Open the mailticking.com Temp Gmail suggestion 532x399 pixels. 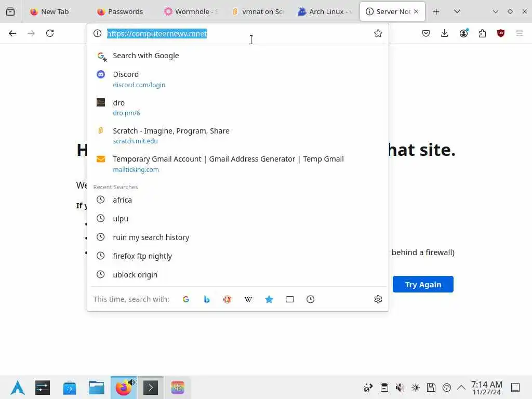tap(238, 164)
